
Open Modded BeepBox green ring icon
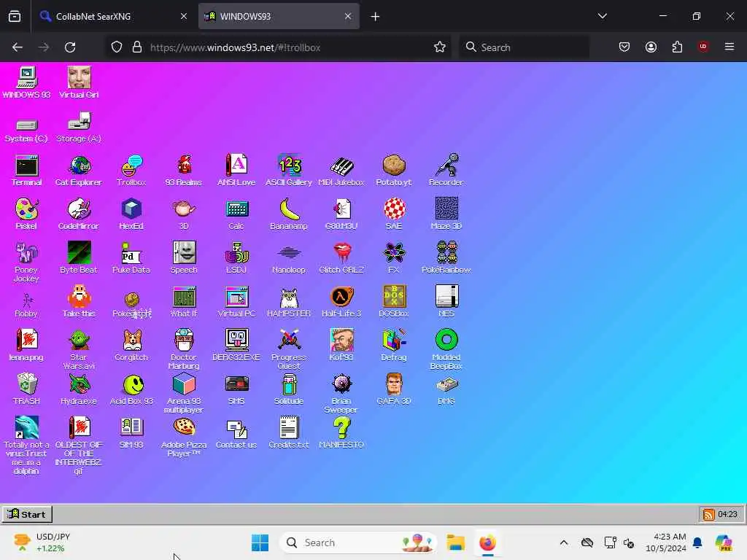pos(446,349)
